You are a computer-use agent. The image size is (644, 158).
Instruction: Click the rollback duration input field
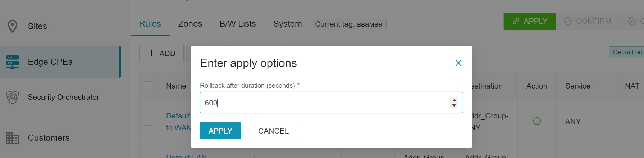coord(324,103)
